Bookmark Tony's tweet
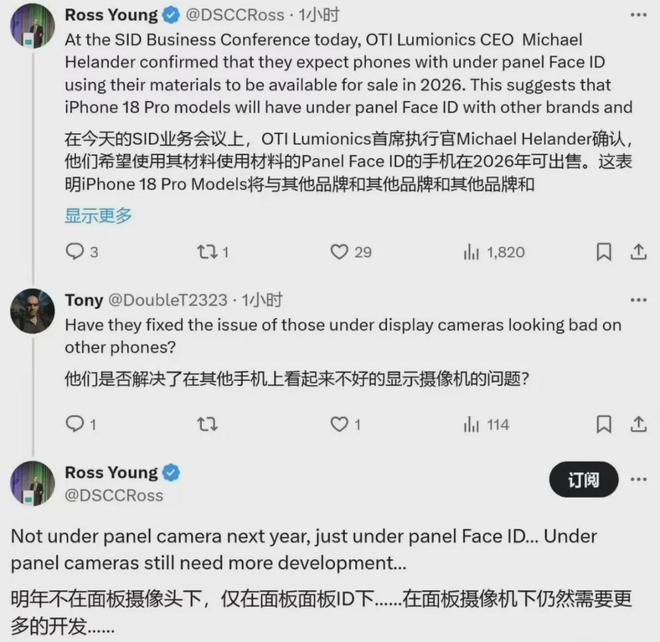The height and width of the screenshot is (642, 660). [x=604, y=424]
